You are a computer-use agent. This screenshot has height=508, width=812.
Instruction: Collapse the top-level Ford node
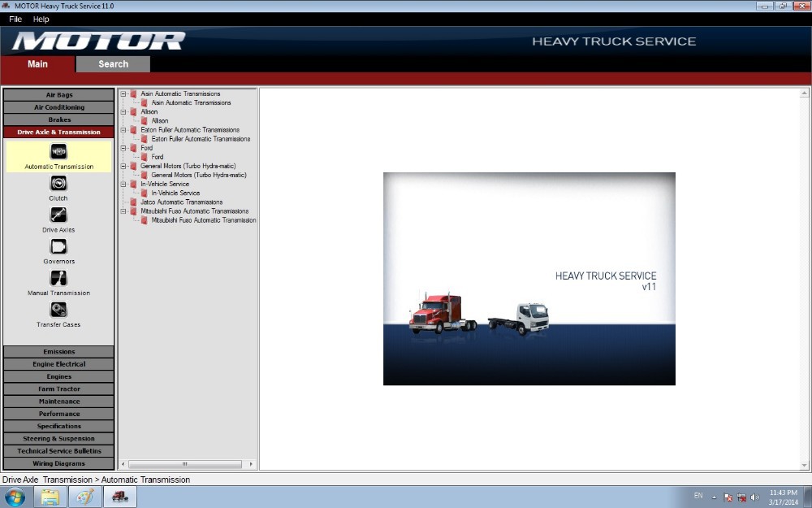pyautogui.click(x=123, y=148)
